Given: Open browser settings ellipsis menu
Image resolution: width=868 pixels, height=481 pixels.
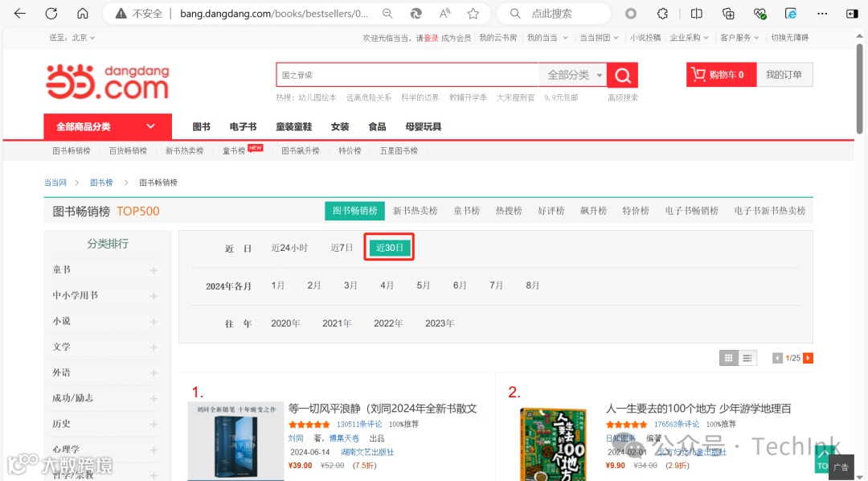Looking at the screenshot, I should tap(822, 14).
